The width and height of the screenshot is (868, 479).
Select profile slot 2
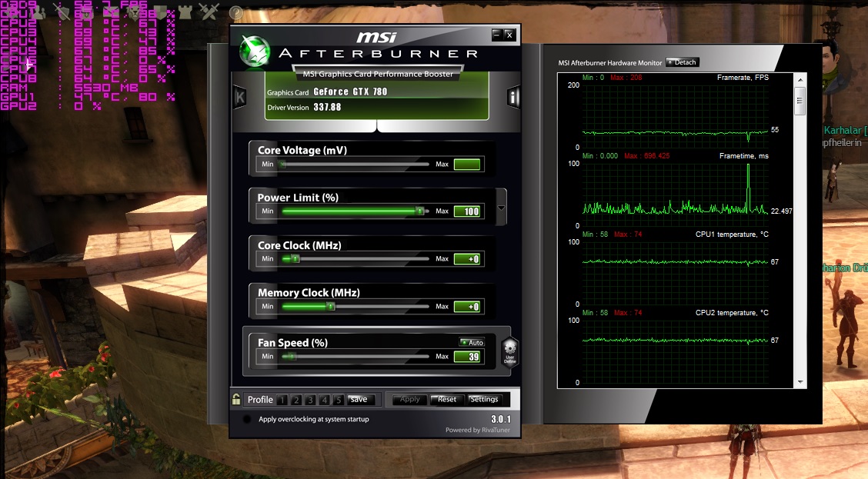coord(296,400)
